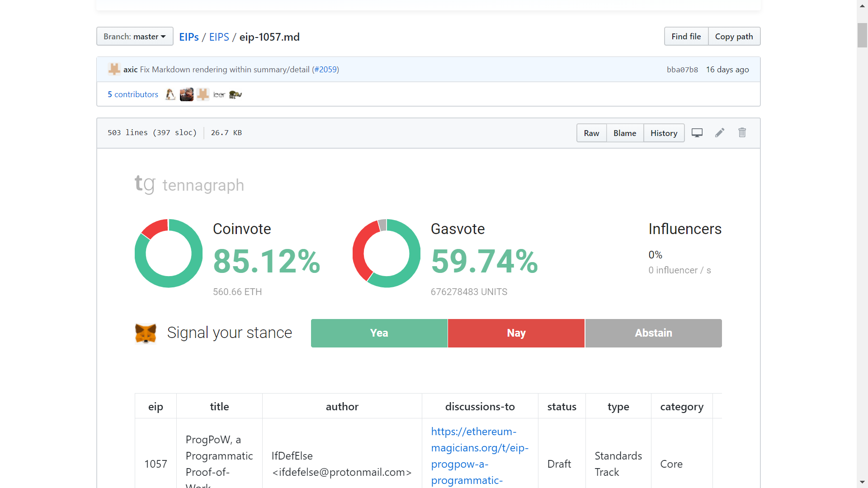The height and width of the screenshot is (488, 868).
Task: Open pull request #2059 link
Action: [x=325, y=70]
